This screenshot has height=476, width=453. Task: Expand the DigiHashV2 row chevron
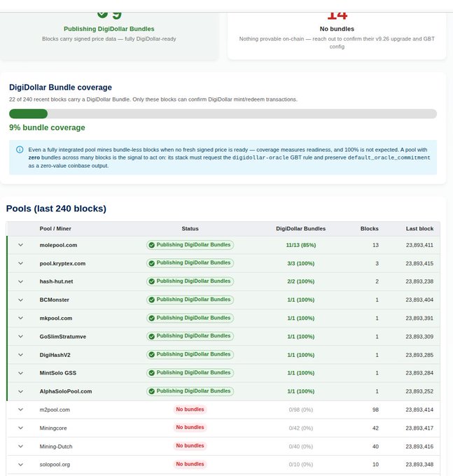tap(20, 355)
